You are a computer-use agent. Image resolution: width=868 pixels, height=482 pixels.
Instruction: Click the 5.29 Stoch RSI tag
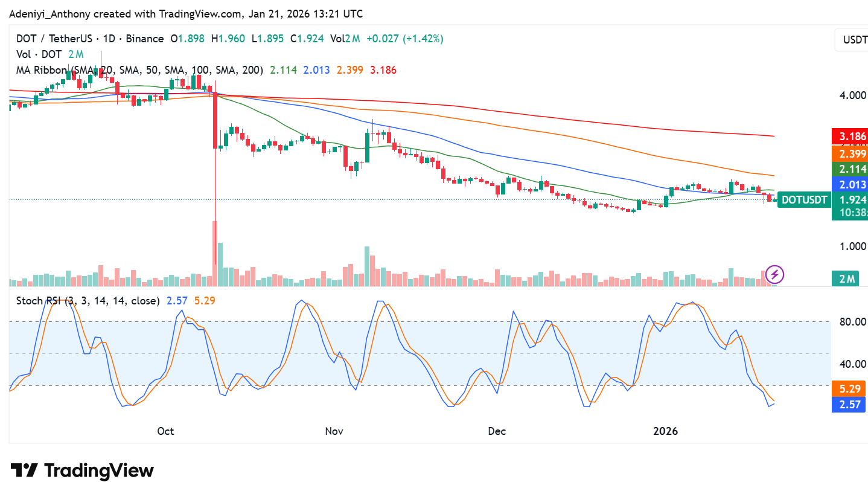(848, 388)
